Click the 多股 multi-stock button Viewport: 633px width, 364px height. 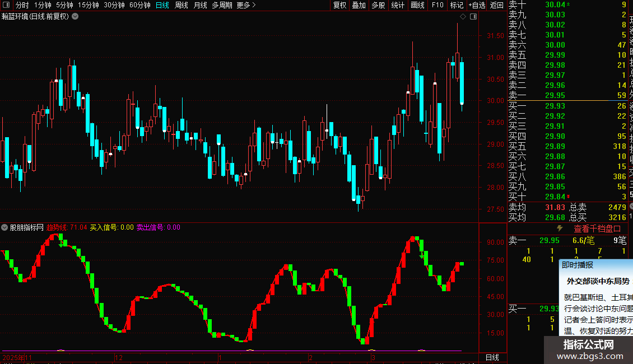click(x=378, y=5)
